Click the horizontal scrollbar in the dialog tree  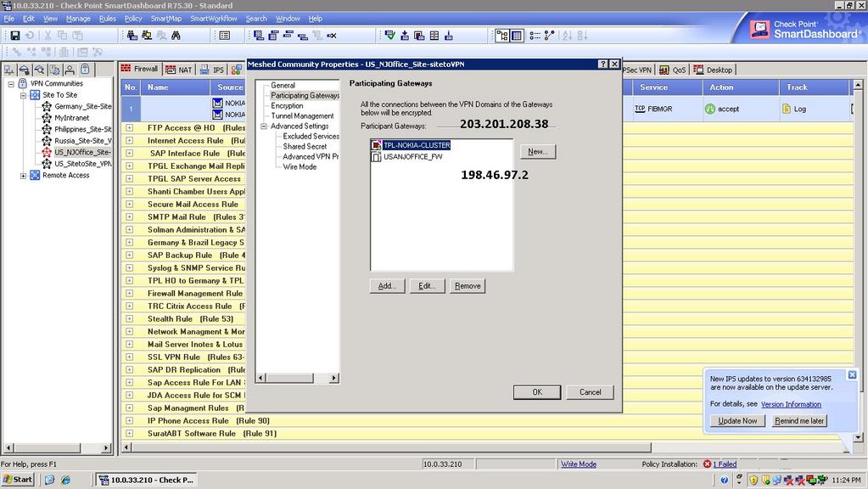(298, 378)
